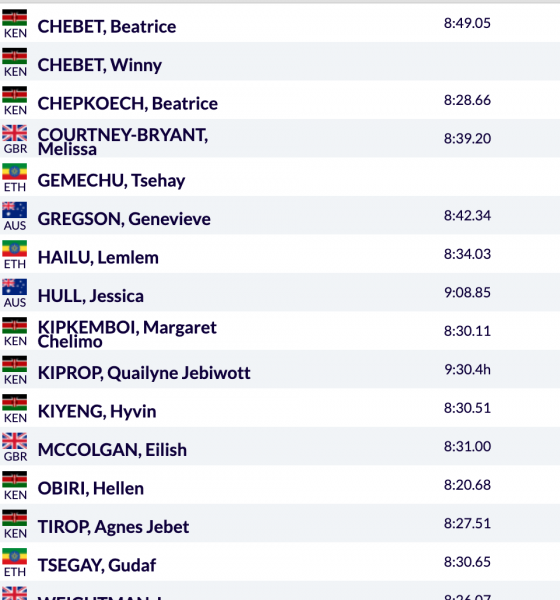Open KIPROP, Quailyne Jebiwott profile
The width and height of the screenshot is (560, 600).
click(x=144, y=373)
